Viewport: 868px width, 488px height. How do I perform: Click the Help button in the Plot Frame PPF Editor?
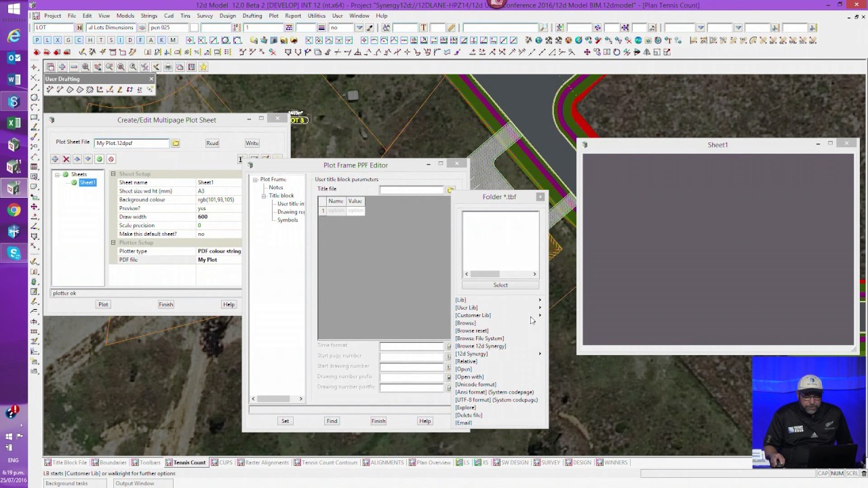(x=425, y=421)
